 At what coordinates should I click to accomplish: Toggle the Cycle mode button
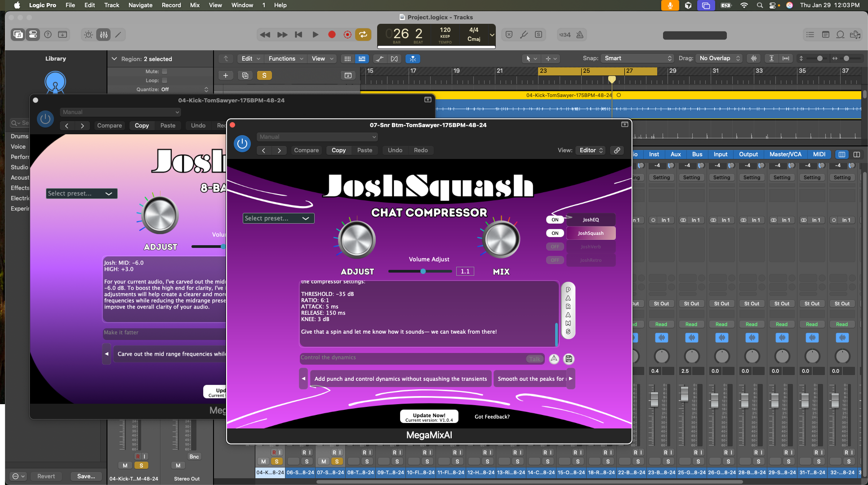pyautogui.click(x=363, y=35)
